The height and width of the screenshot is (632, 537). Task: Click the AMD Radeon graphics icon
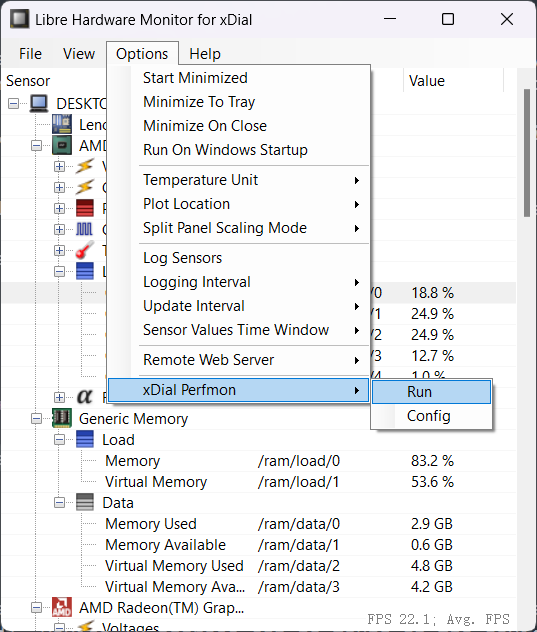(62, 607)
